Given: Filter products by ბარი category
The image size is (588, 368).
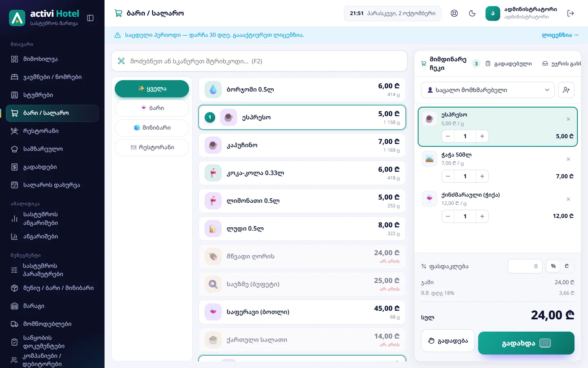Looking at the screenshot, I should 152,108.
